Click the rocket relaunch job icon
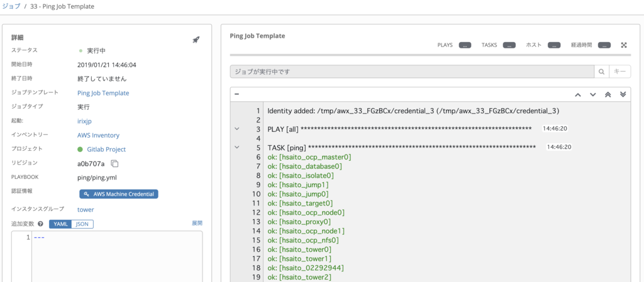 [x=196, y=40]
